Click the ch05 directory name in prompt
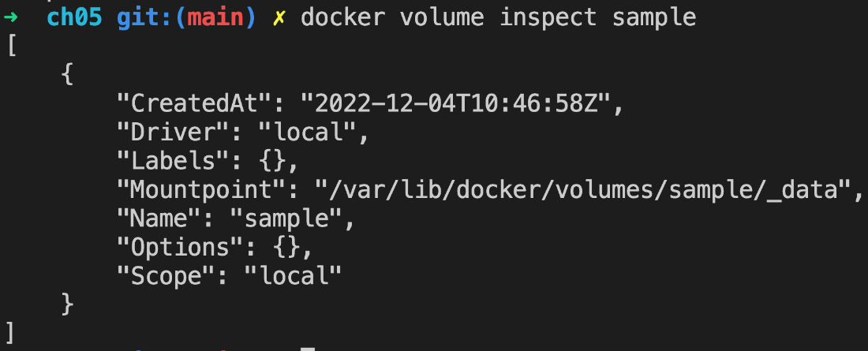 [x=75, y=17]
